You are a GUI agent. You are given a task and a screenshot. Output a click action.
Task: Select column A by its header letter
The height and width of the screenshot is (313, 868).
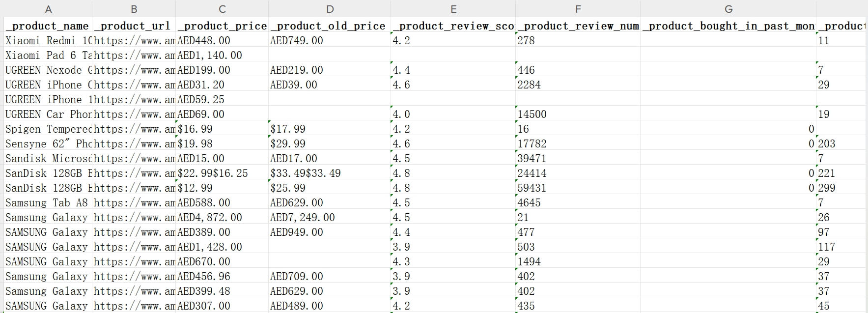[x=48, y=9]
